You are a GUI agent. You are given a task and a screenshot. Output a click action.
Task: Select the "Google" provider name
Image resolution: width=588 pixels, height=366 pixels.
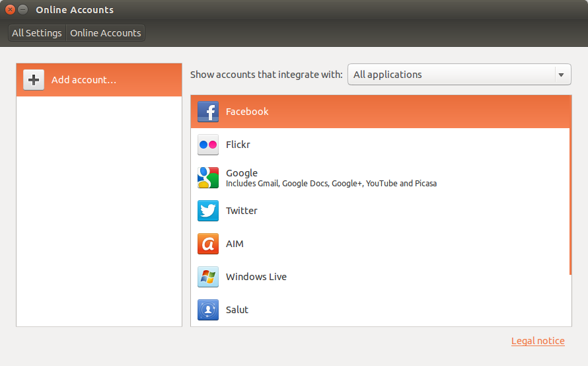(242, 173)
